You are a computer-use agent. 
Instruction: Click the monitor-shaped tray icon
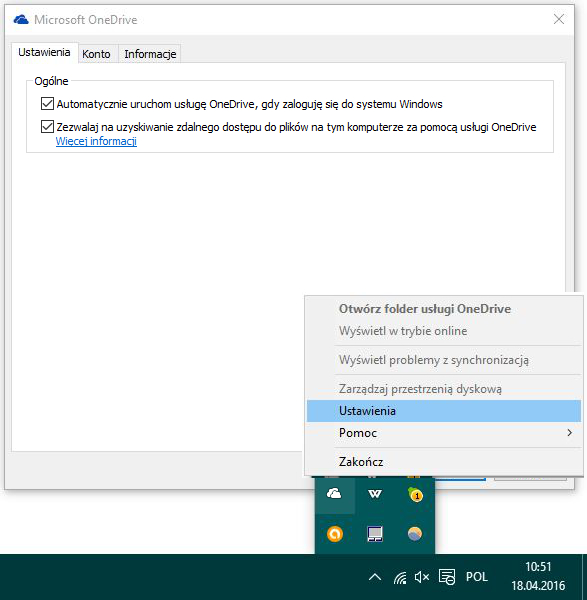point(375,534)
